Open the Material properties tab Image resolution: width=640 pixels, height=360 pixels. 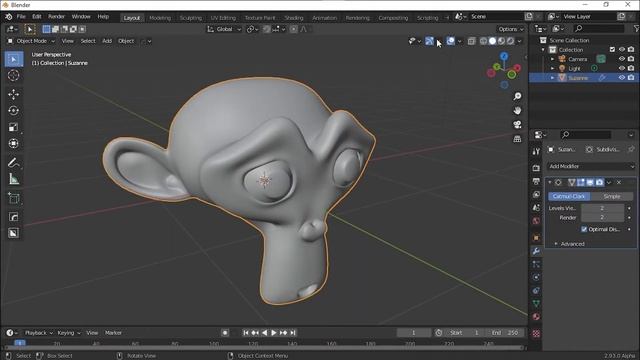(x=536, y=317)
